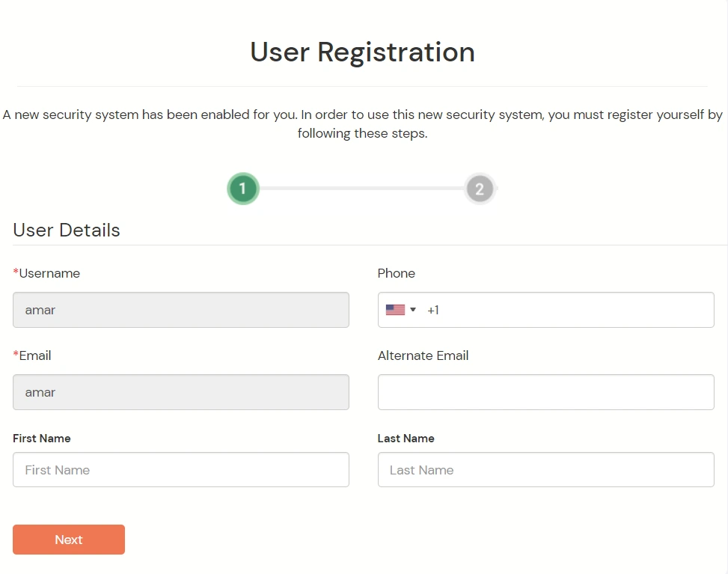Select step 1 circle in the progress indicator

(242, 189)
